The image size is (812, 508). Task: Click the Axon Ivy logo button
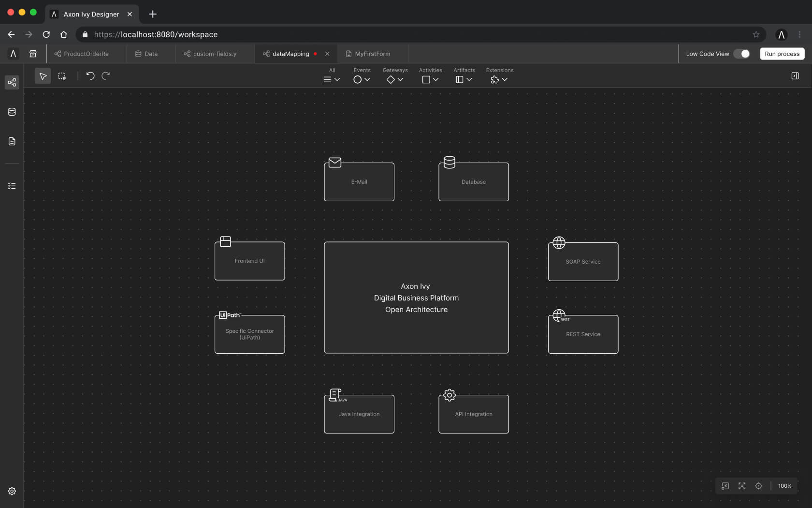[x=13, y=54]
